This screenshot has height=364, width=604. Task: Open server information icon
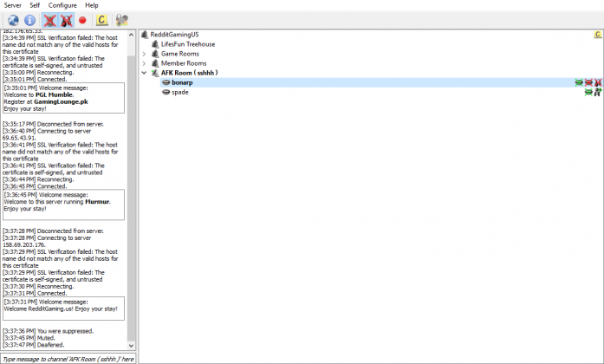click(x=29, y=19)
